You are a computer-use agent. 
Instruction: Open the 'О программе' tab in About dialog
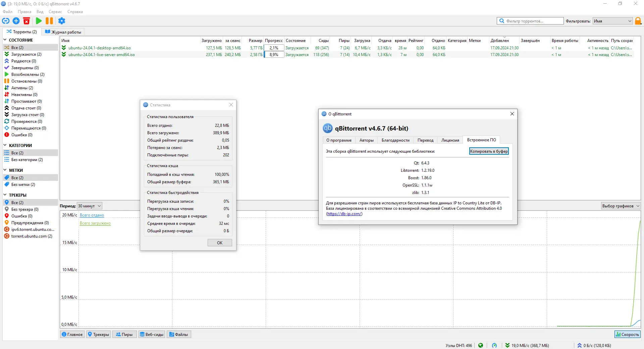tap(339, 140)
